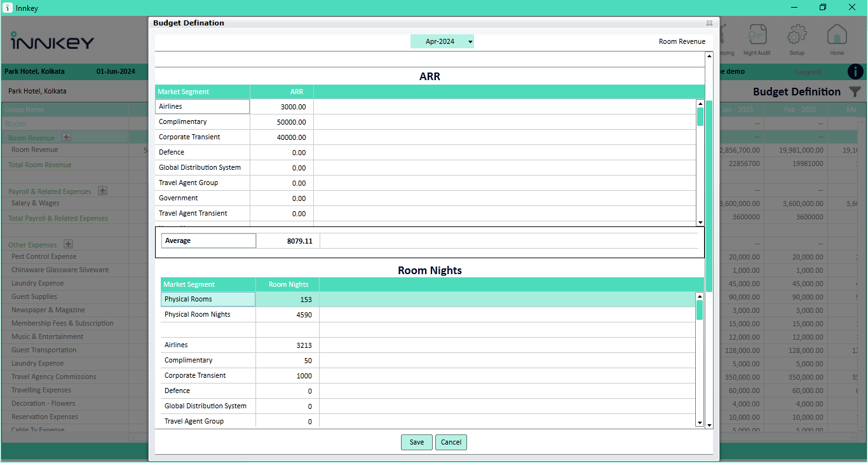The image size is (868, 463).
Task: Select the Defence row in ARR table
Action: (425, 153)
